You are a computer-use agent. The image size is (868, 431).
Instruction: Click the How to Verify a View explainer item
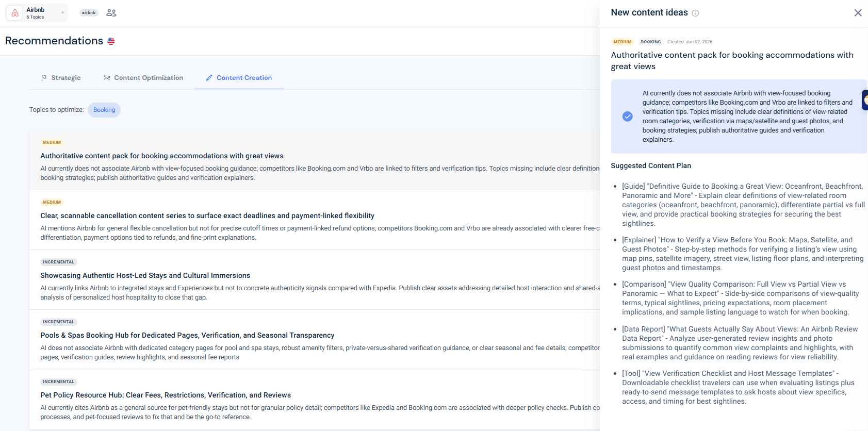[743, 254]
